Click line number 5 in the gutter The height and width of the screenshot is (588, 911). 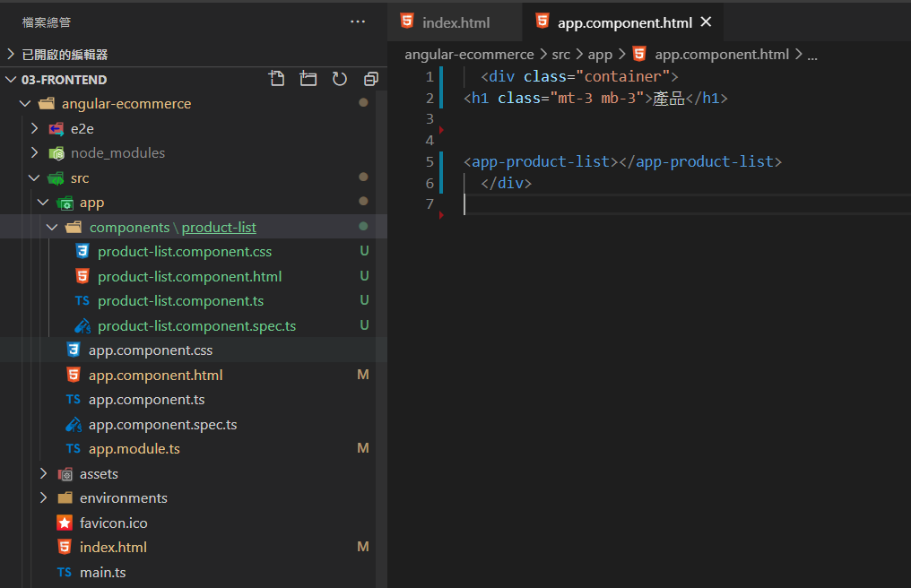[429, 161]
